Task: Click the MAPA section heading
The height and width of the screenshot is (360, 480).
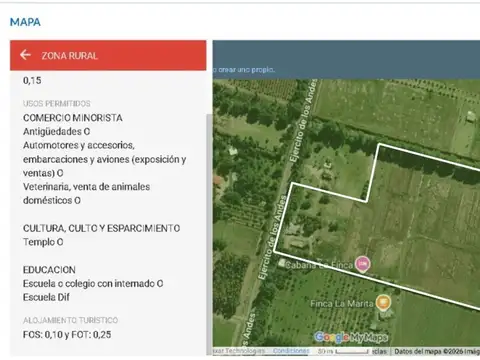Action: tap(25, 22)
